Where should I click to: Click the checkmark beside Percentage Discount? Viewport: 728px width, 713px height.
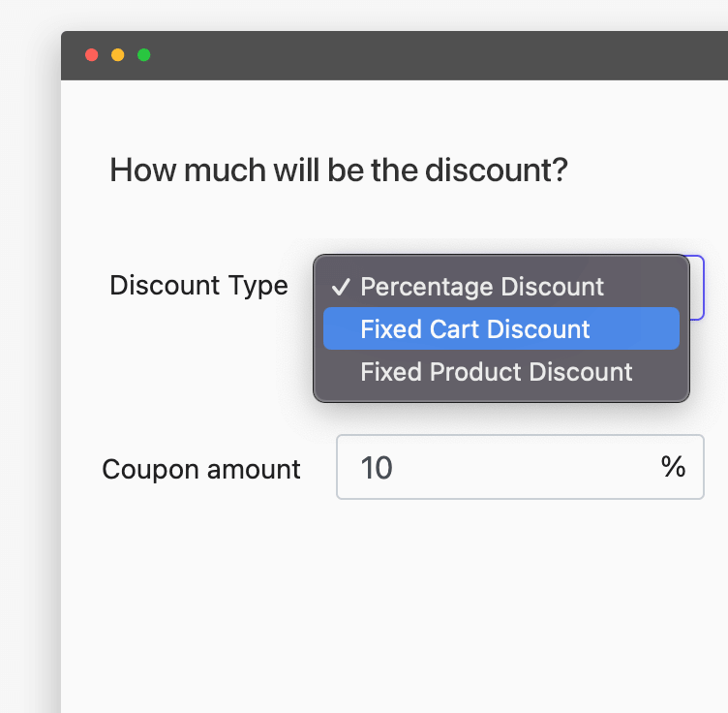coord(340,287)
